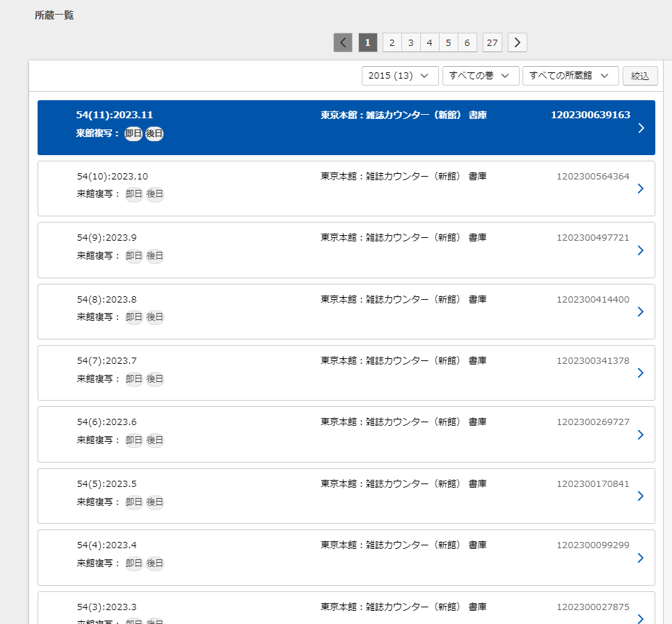Image resolution: width=672 pixels, height=624 pixels.
Task: Open the すべての所蔵館 library dropdown
Action: point(570,76)
